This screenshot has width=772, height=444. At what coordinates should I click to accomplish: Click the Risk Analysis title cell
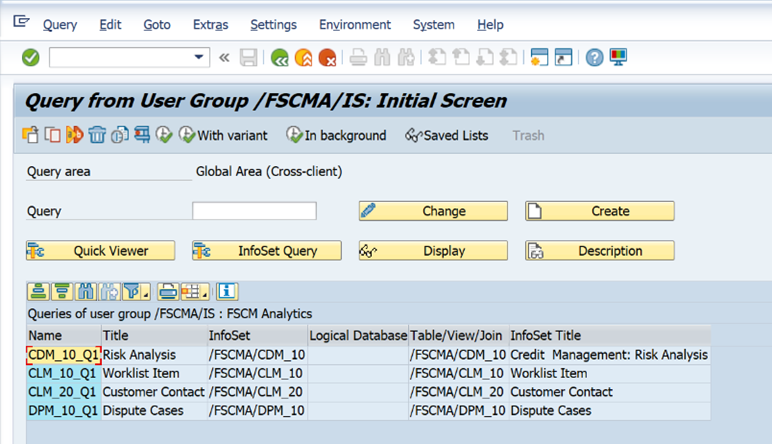point(154,355)
